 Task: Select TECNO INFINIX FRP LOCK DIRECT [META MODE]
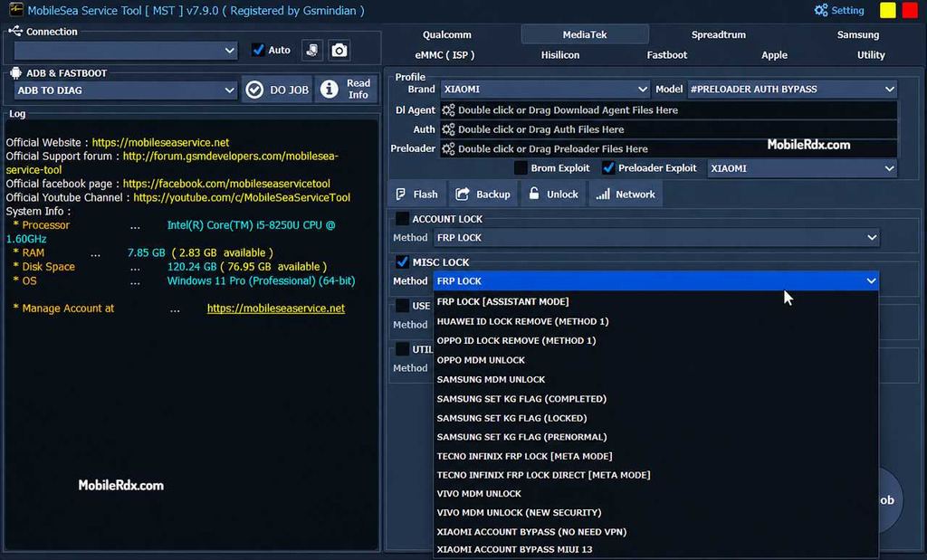tap(656, 475)
